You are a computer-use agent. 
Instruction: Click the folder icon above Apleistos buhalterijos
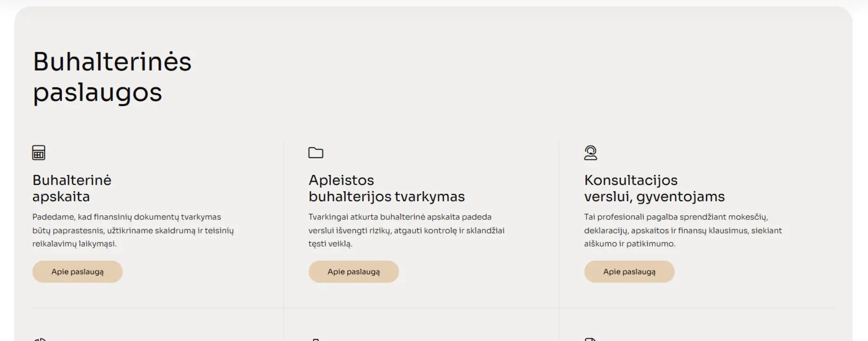316,153
